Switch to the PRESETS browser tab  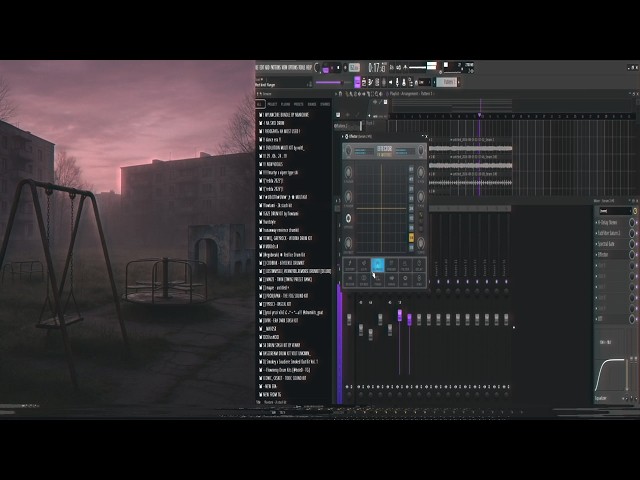[299, 104]
